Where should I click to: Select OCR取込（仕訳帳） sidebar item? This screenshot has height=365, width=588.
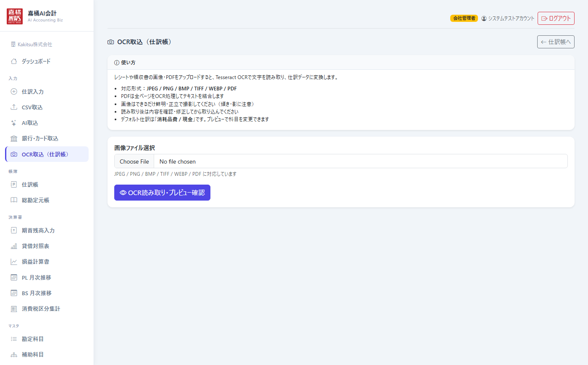(47, 154)
